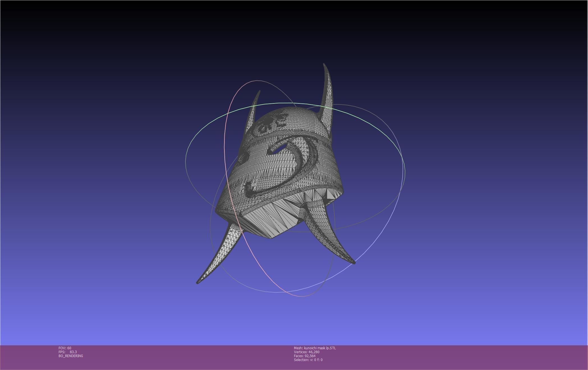Click the FOV: 60 readout
The width and height of the screenshot is (588, 370).
pos(65,348)
